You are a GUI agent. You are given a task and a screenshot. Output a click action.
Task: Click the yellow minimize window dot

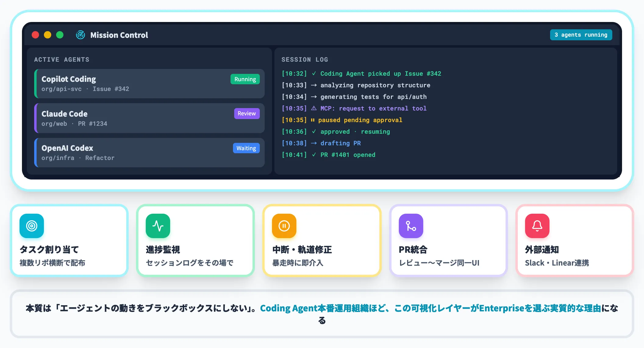48,35
